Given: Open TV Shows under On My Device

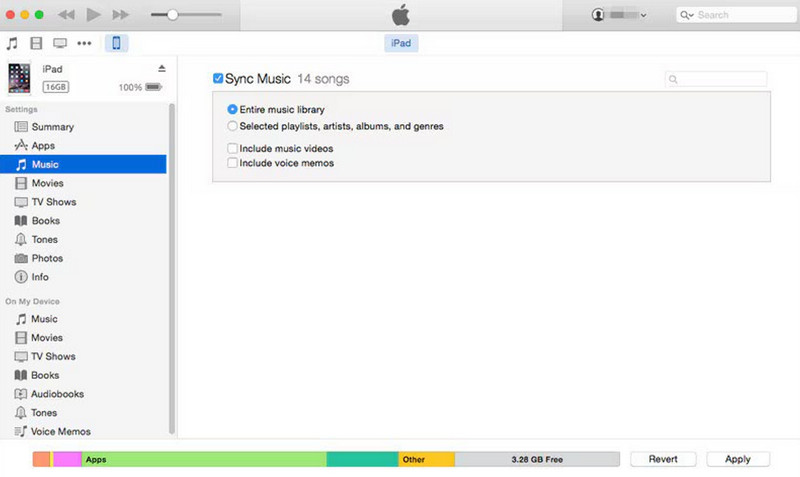Looking at the screenshot, I should [x=83, y=357].
